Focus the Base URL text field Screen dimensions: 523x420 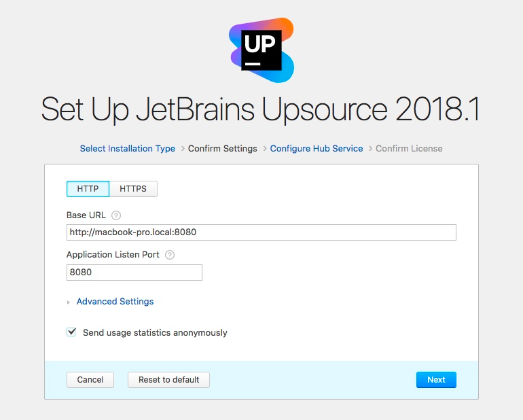click(261, 232)
